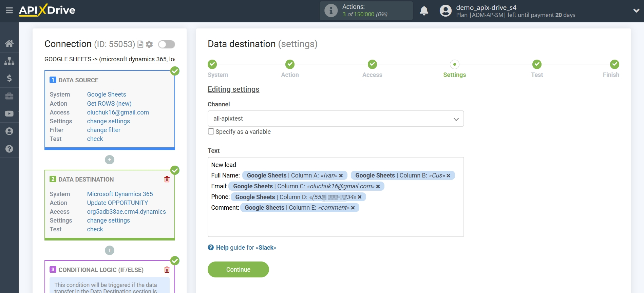The height and width of the screenshot is (293, 644).
Task: Click the Conditional Logic block header
Action: point(101,270)
